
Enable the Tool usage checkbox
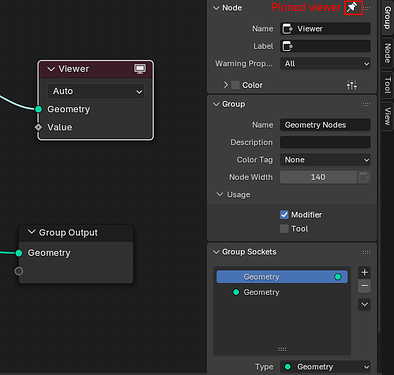coord(284,229)
